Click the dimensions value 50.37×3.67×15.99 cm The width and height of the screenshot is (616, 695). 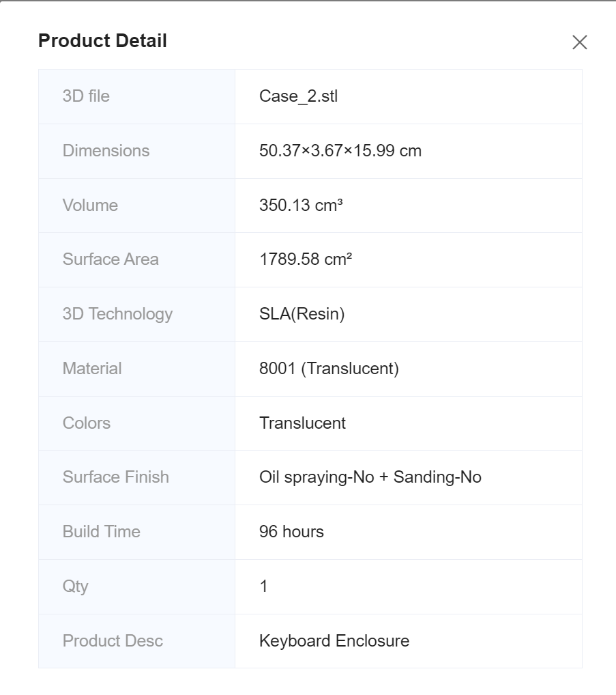(x=340, y=151)
